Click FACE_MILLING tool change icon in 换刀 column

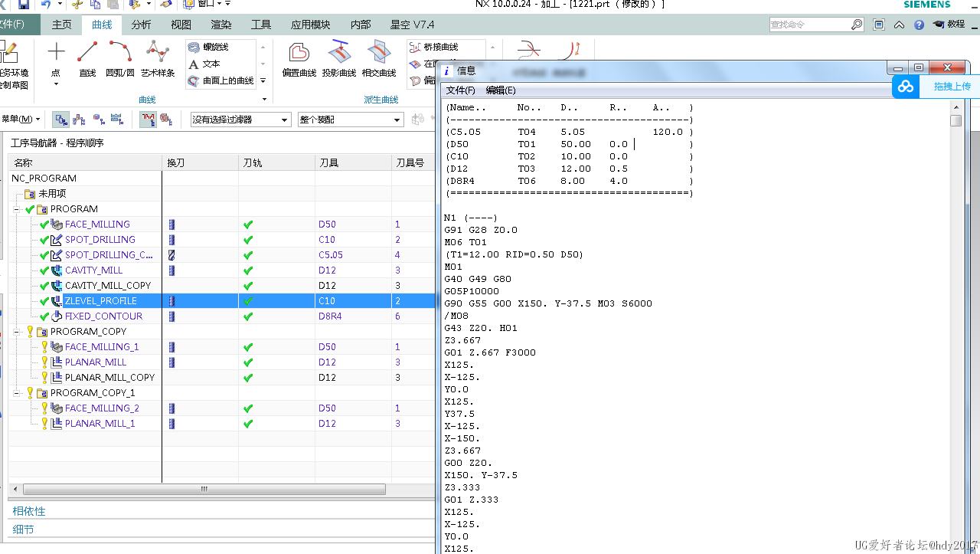171,225
